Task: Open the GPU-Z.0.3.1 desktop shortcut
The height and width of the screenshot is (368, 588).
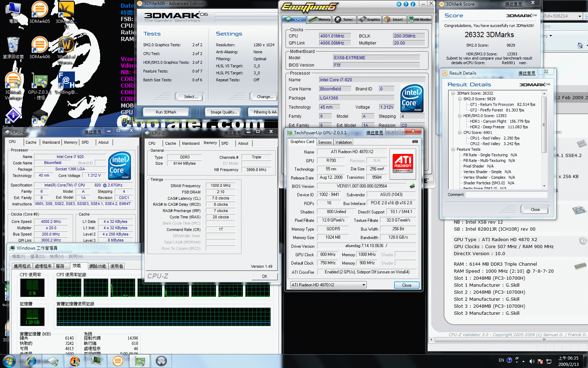Action: click(40, 86)
